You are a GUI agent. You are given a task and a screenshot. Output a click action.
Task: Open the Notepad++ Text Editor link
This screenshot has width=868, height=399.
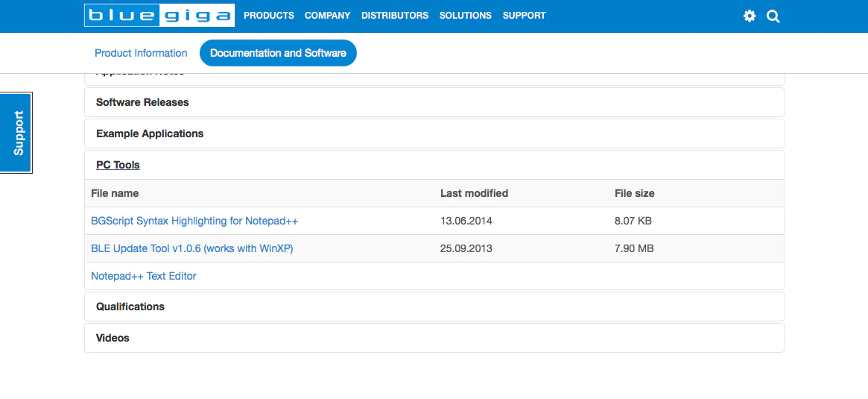pyautogui.click(x=143, y=276)
